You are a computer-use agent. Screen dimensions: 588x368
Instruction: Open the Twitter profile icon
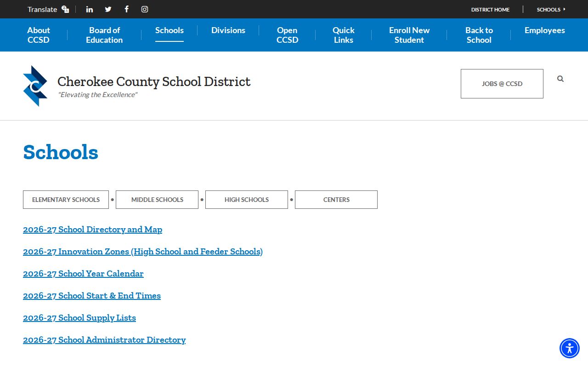pyautogui.click(x=108, y=9)
